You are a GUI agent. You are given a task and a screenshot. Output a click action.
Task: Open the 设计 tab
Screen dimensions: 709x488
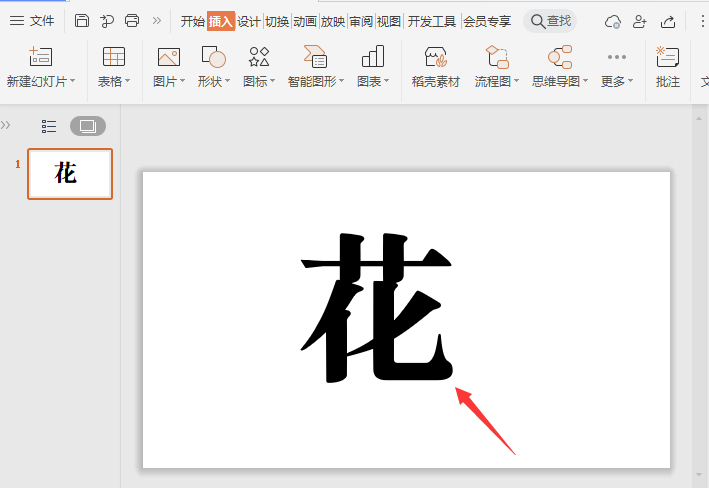pos(249,21)
